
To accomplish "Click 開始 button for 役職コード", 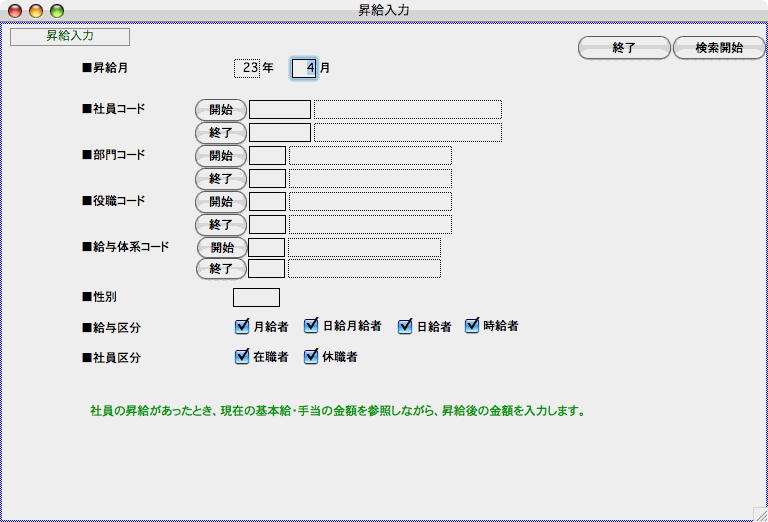I will point(221,202).
